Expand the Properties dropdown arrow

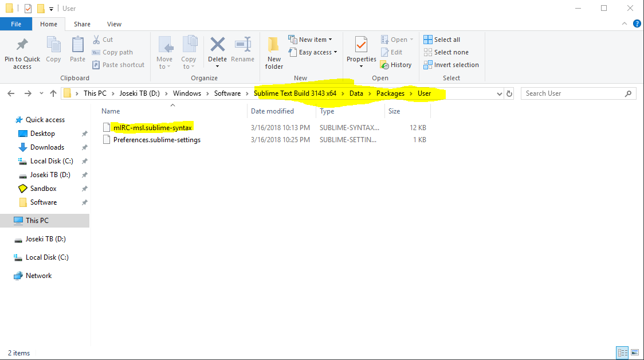tap(362, 66)
